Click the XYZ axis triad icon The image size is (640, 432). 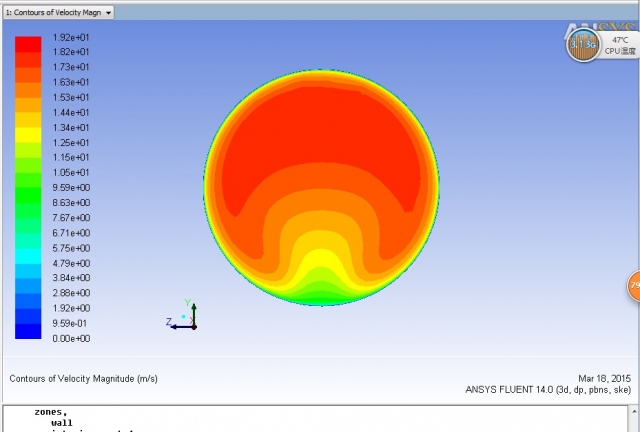(x=184, y=316)
